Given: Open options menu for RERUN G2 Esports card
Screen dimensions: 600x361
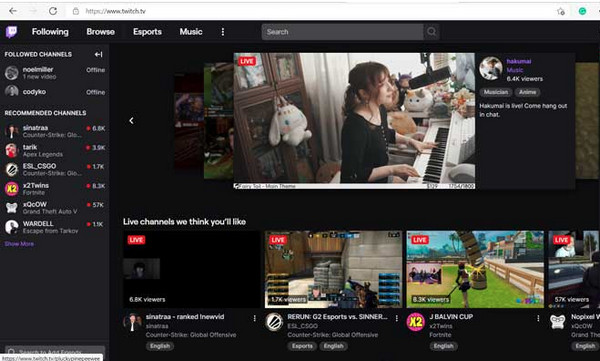Looking at the screenshot, I should pyautogui.click(x=396, y=318).
